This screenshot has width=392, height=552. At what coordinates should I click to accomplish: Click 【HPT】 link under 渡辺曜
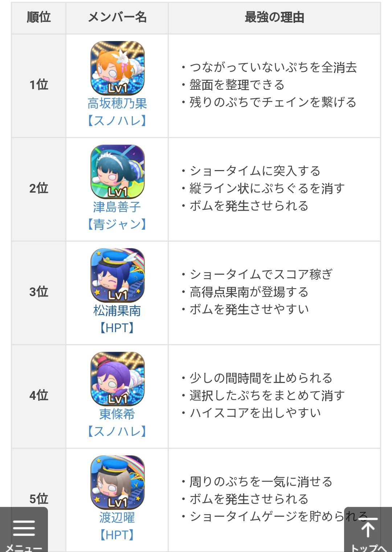(117, 535)
